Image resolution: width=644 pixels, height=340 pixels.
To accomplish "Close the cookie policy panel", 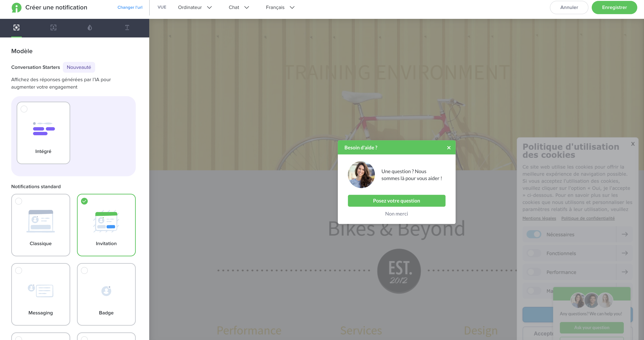I will pos(633,144).
